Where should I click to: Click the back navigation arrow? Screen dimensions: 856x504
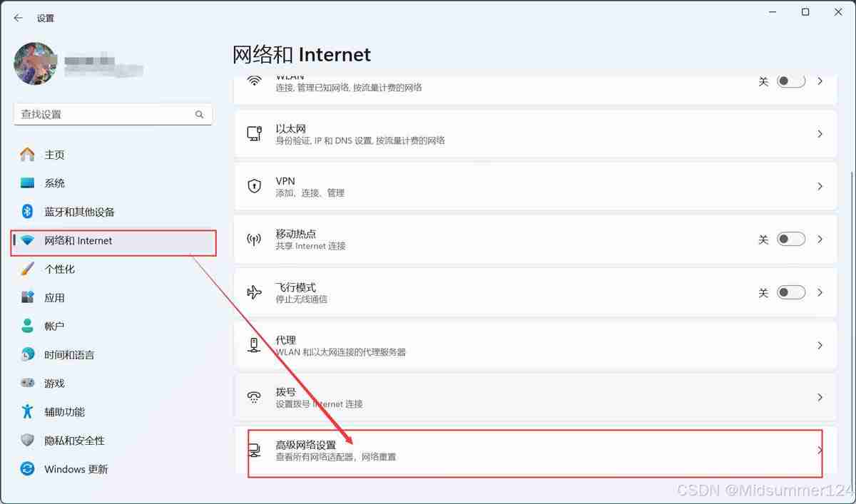click(x=17, y=18)
